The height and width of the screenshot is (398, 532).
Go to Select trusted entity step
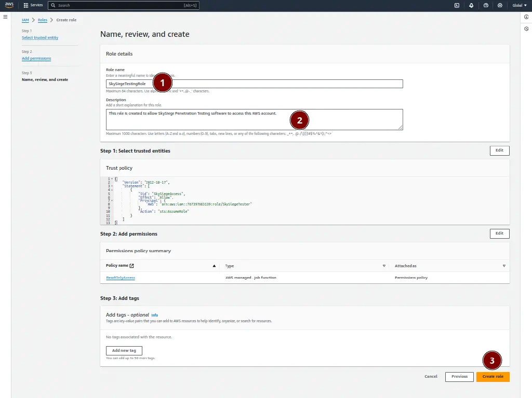(x=40, y=38)
